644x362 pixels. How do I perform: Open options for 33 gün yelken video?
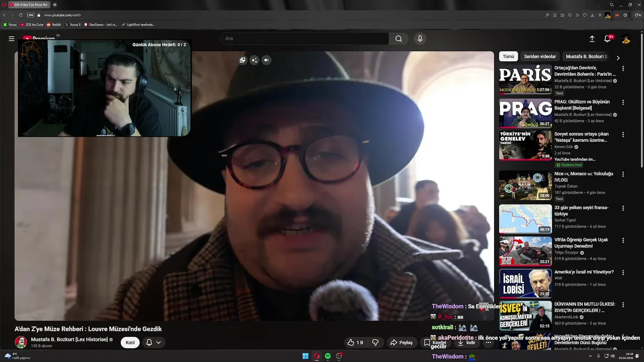[x=623, y=208]
